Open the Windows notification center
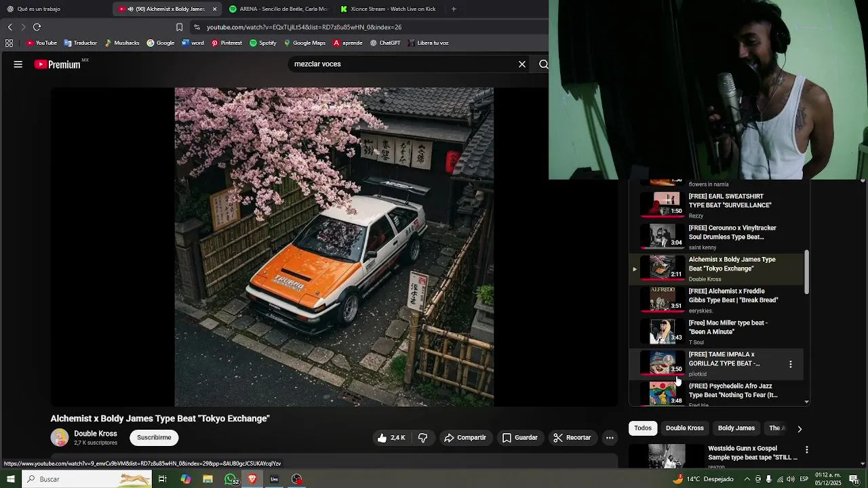 pyautogui.click(x=854, y=479)
